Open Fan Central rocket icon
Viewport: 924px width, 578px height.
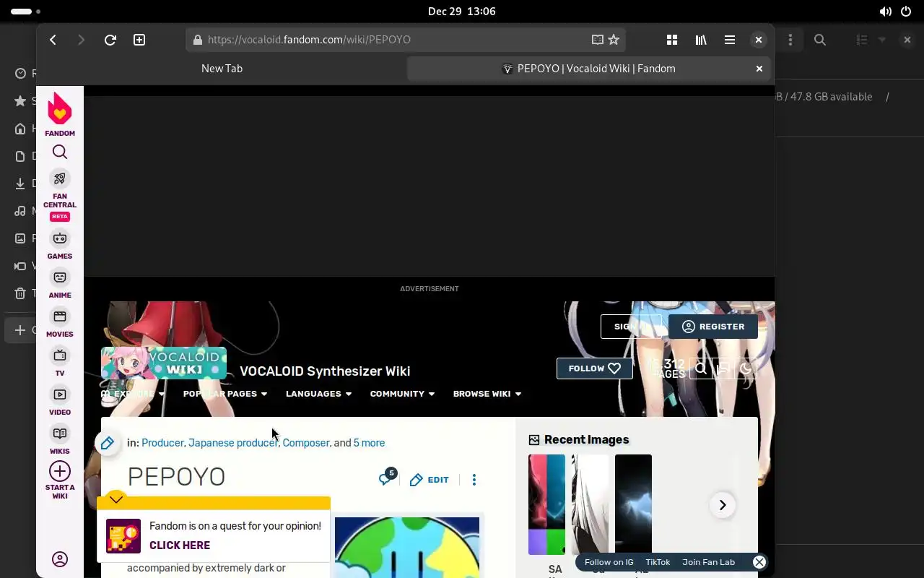[x=60, y=178]
